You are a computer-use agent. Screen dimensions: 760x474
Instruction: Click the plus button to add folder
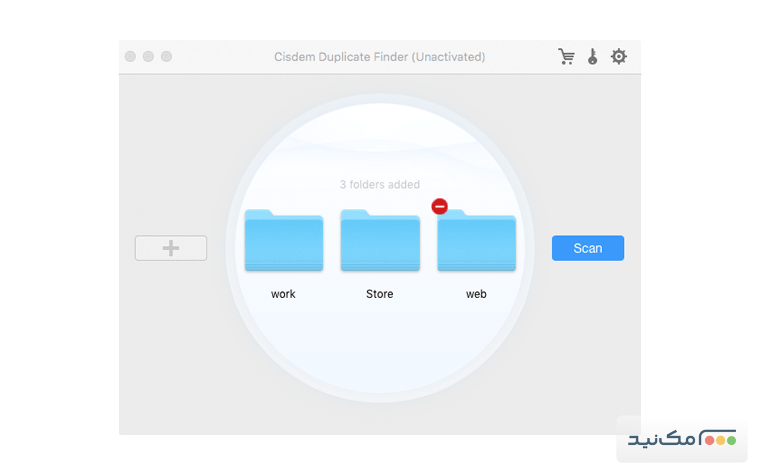[171, 248]
